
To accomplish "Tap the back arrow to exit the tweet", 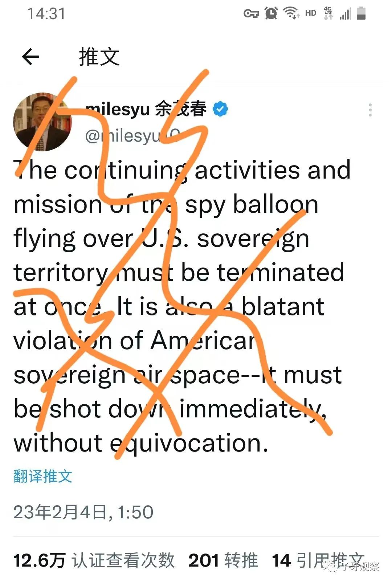I will pyautogui.click(x=31, y=56).
